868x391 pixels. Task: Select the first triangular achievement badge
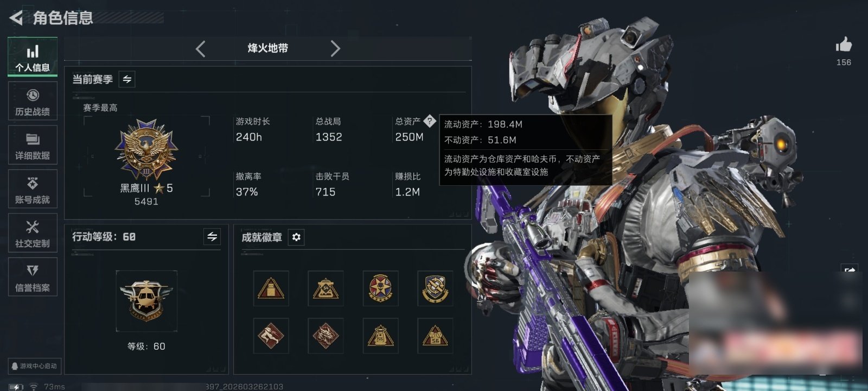[x=271, y=288]
